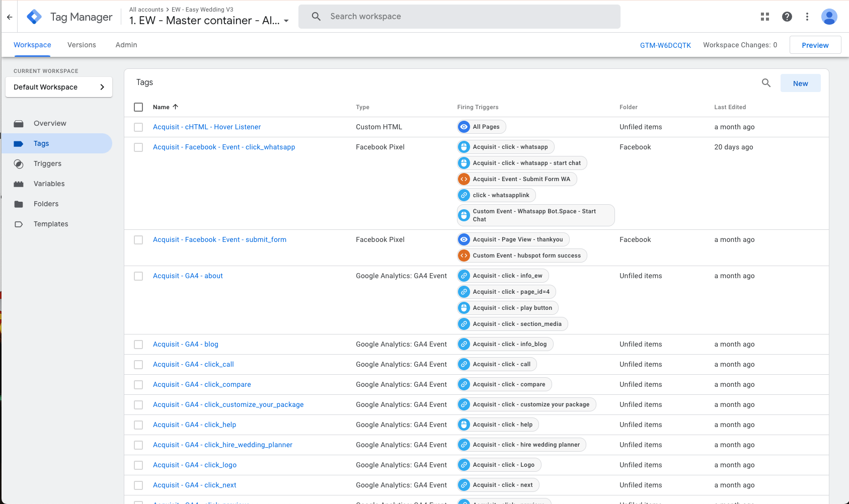This screenshot has width=849, height=504.
Task: Click the whatsapp - start chat trigger chip
Action: coord(522,163)
